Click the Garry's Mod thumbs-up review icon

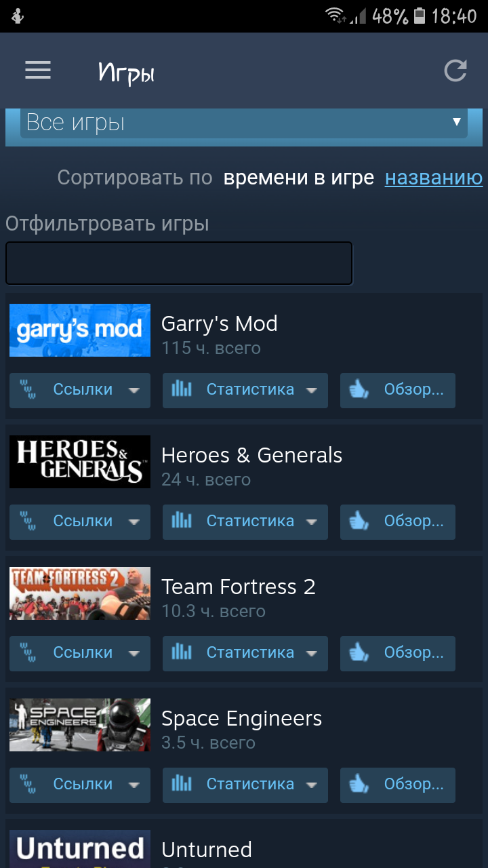359,389
